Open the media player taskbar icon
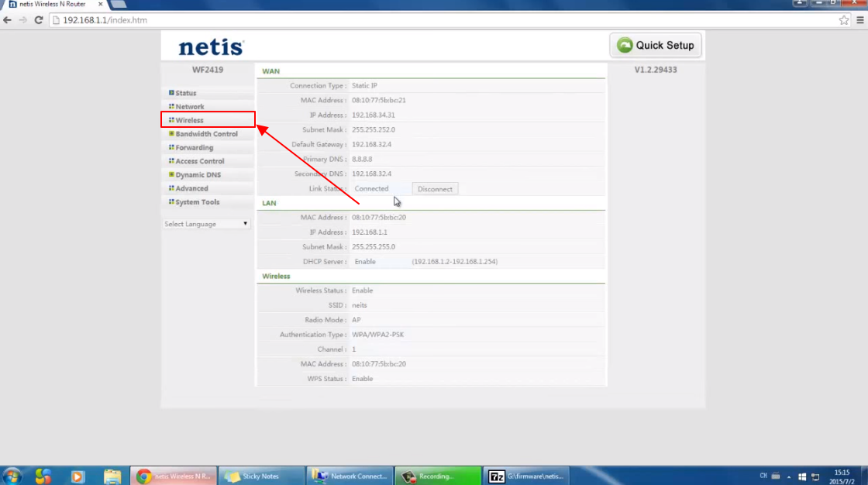 pyautogui.click(x=77, y=476)
